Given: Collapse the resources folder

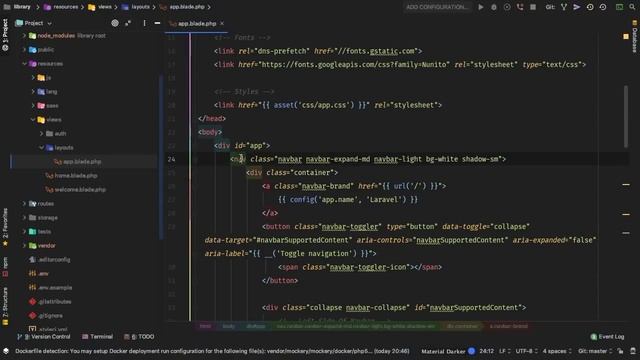Looking at the screenshot, I should coord(24,64).
